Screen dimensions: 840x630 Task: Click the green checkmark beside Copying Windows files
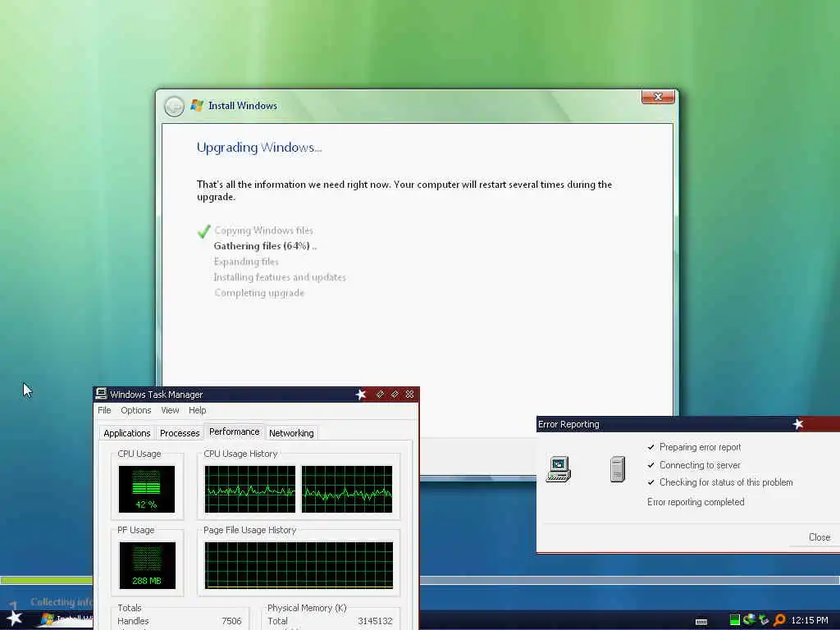(203, 231)
